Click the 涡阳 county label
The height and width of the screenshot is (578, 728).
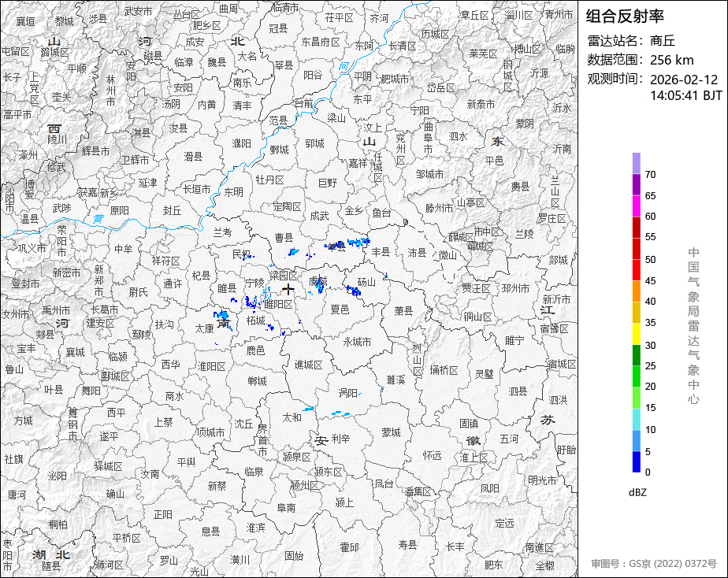click(x=347, y=394)
